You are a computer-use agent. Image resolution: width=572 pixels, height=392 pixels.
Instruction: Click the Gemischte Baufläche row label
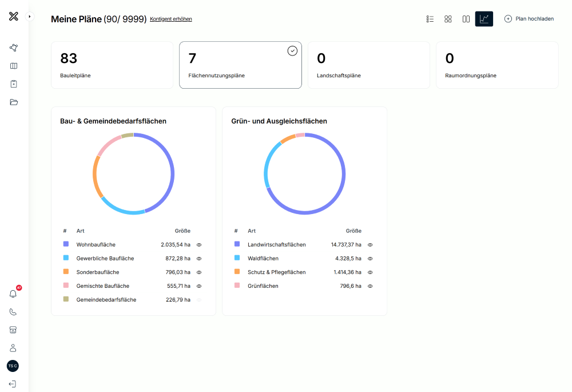click(x=103, y=286)
